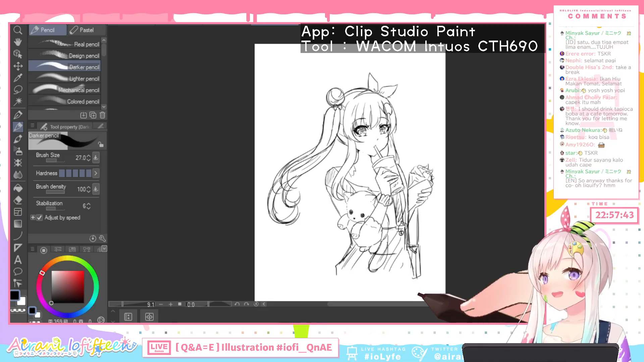Choose the Auto select magic wand
The image size is (644, 362).
click(18, 101)
